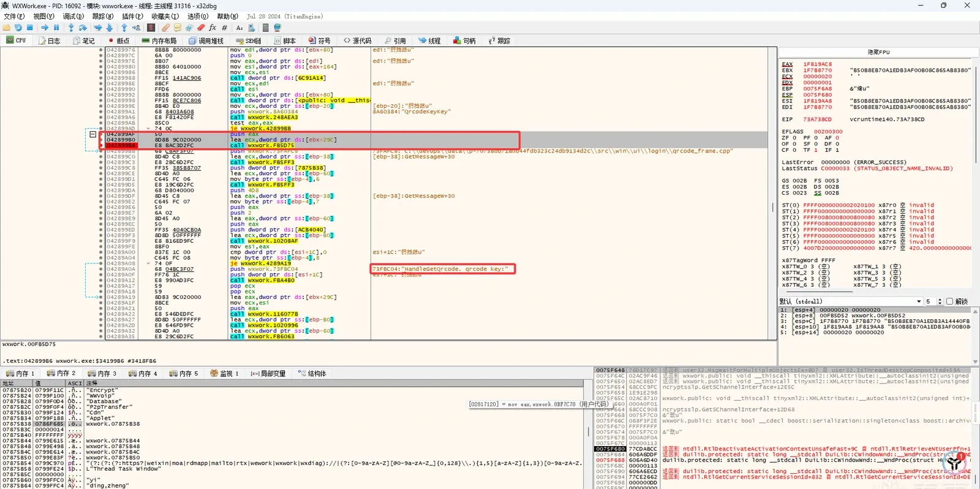This screenshot has width=980, height=489.
Task: Click the EAX register value 1F819AC8
Action: pyautogui.click(x=817, y=64)
